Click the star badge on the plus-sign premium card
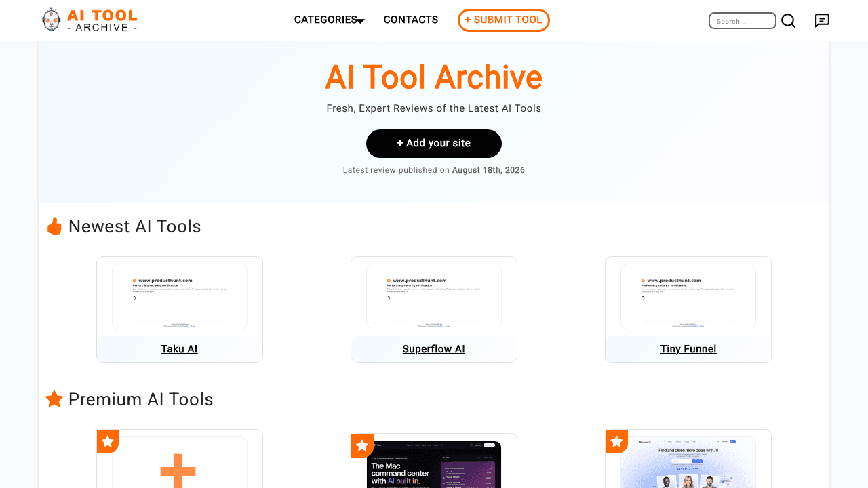Screen dimensions: 868x488 108,441
